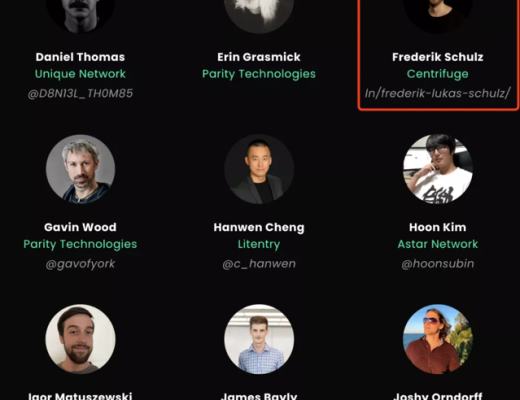Click Gavin Wood's profile photo
This screenshot has height=400, width=520.
click(80, 169)
